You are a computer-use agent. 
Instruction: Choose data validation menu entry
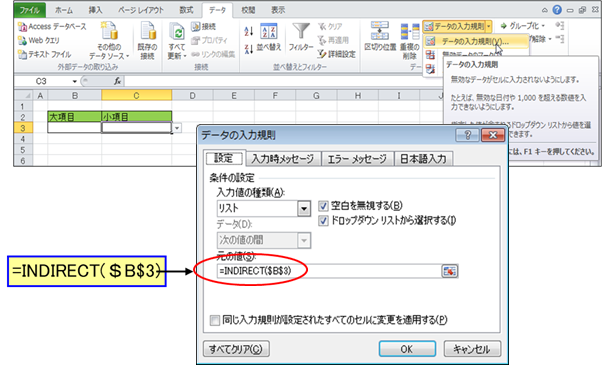point(475,41)
